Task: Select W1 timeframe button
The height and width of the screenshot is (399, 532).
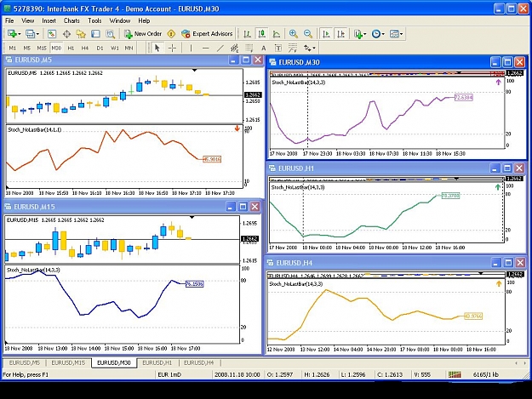Action: tap(115, 48)
